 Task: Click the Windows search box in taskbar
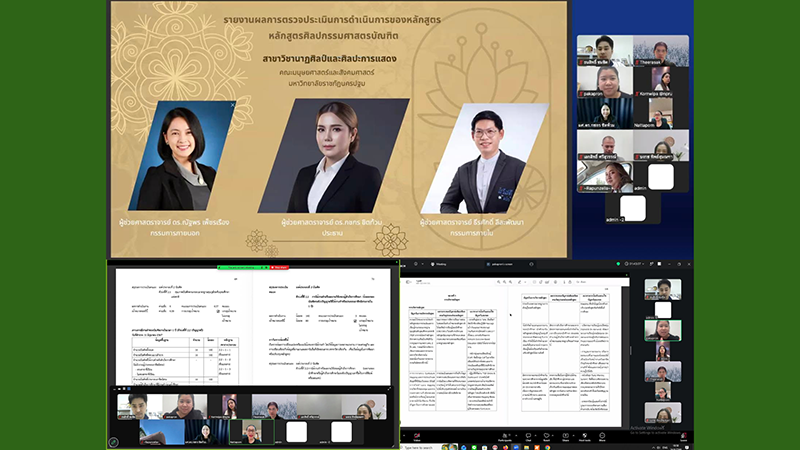click(x=421, y=447)
